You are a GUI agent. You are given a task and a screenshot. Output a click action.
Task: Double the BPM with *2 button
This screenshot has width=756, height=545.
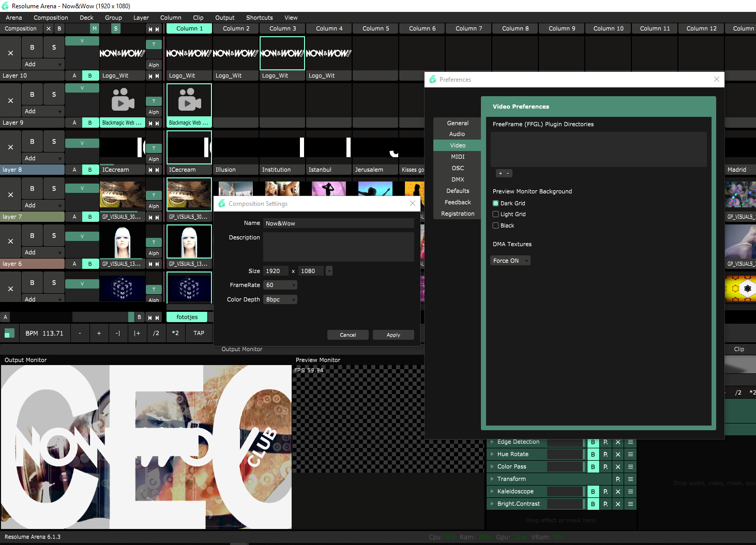click(x=175, y=334)
